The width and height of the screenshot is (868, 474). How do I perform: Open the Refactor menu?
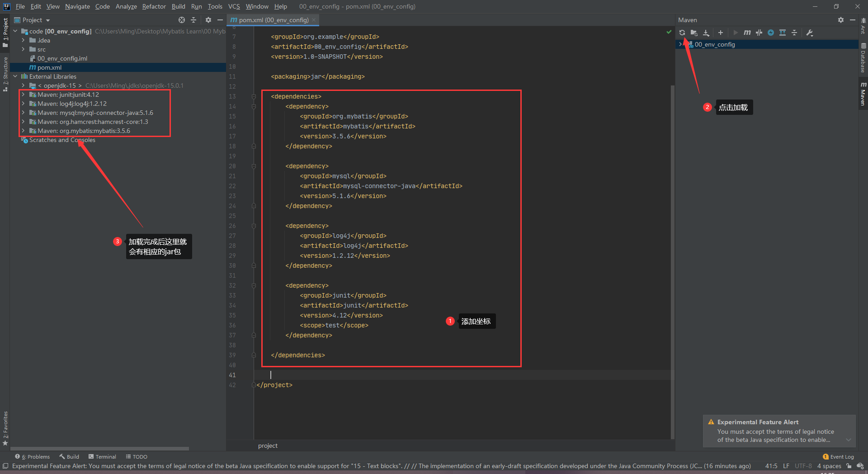pyautogui.click(x=154, y=6)
